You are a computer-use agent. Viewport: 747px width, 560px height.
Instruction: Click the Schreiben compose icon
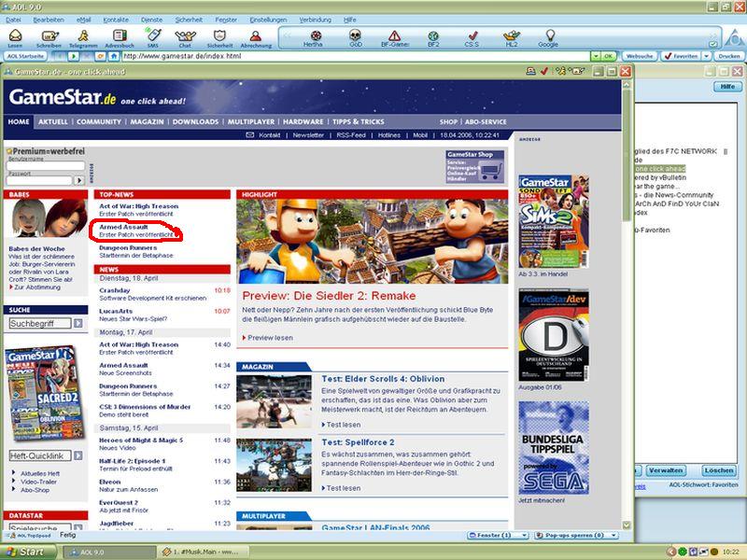(x=49, y=37)
